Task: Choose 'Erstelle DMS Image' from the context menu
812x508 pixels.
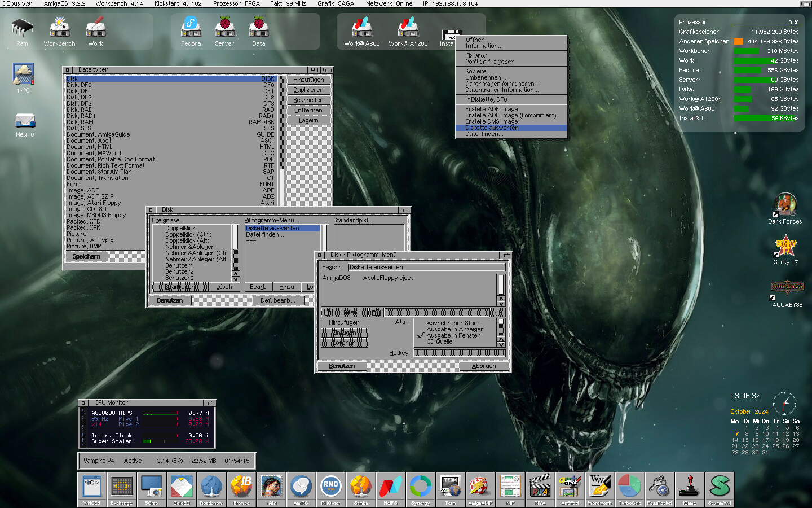Action: [511, 121]
